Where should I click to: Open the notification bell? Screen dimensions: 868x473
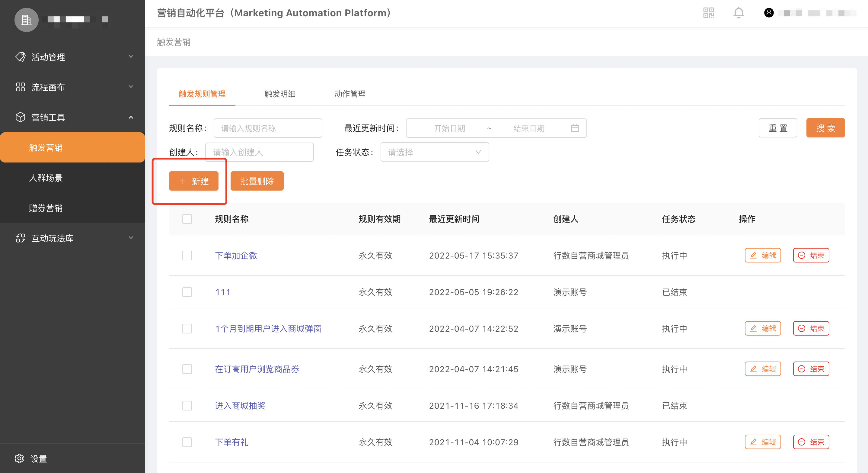[x=739, y=13]
